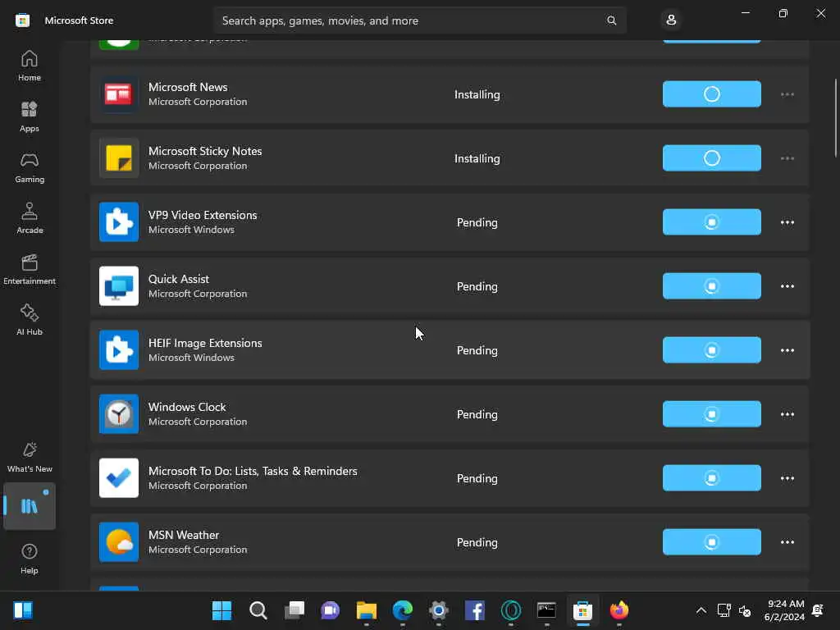Open the taskbar clock and date
Screen dimensions: 840x630
[x=783, y=610]
